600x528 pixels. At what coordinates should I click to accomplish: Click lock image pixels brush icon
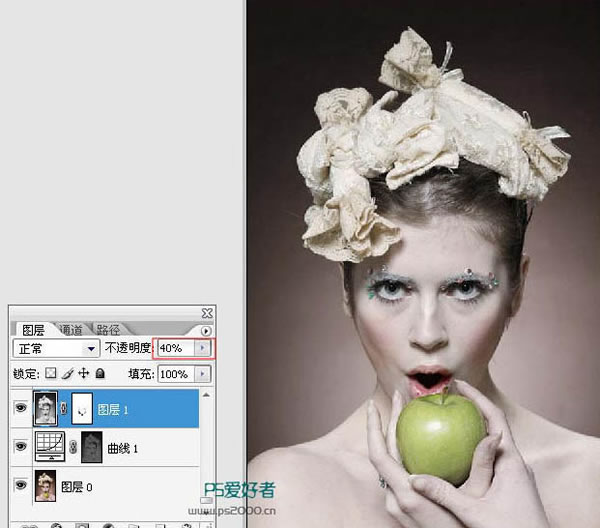click(x=68, y=374)
